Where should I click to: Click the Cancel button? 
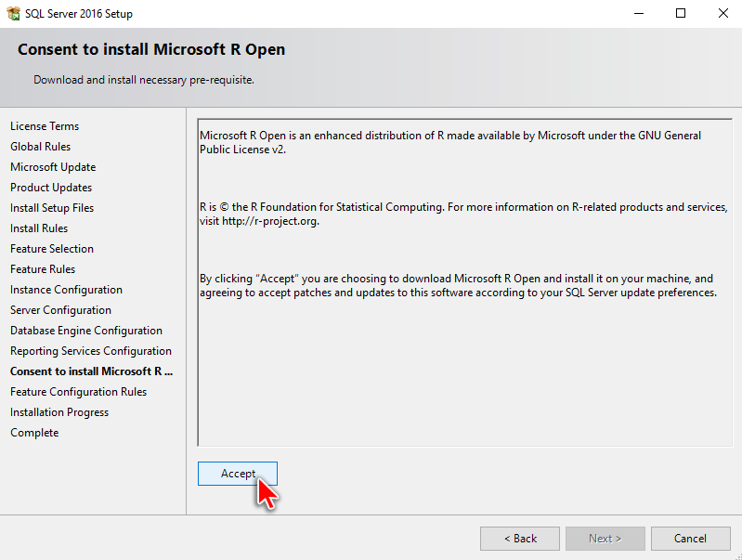pyautogui.click(x=690, y=539)
